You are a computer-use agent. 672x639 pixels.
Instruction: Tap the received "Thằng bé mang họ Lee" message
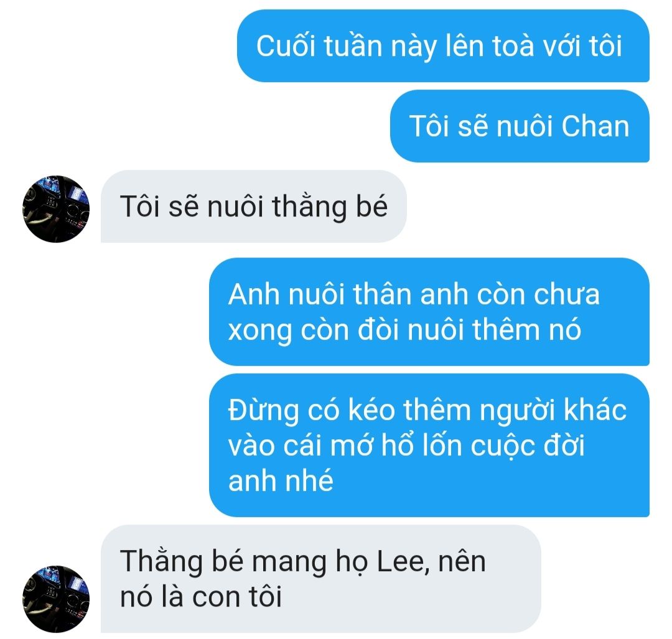point(321,579)
